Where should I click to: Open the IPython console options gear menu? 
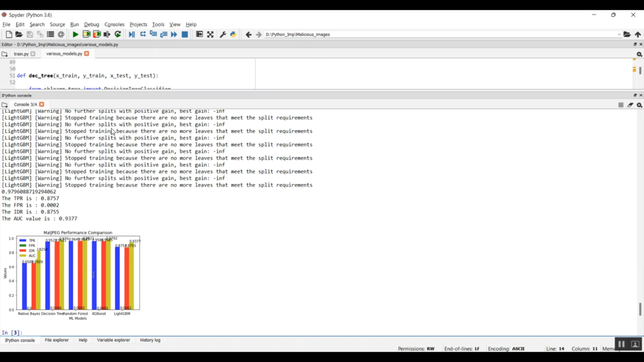tap(639, 105)
